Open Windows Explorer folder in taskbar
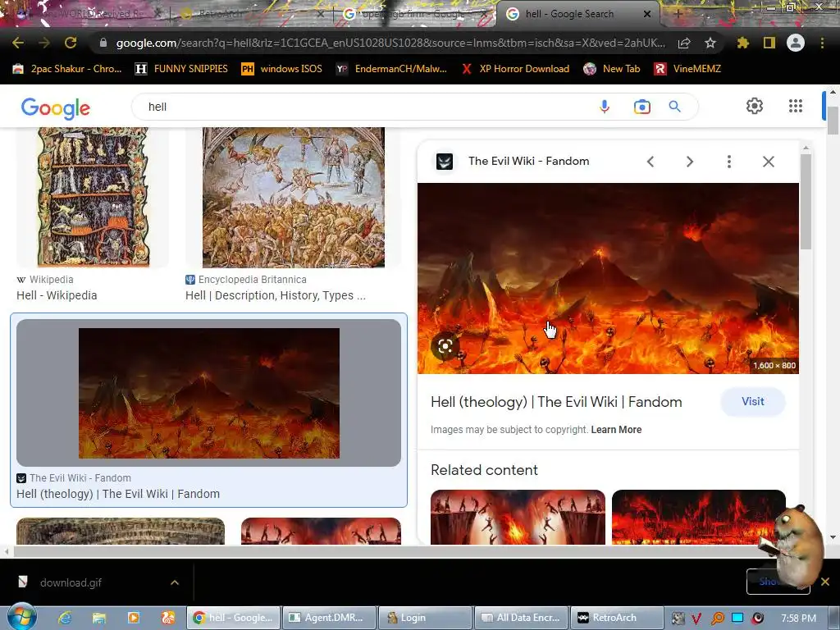The width and height of the screenshot is (840, 630). coord(99,618)
